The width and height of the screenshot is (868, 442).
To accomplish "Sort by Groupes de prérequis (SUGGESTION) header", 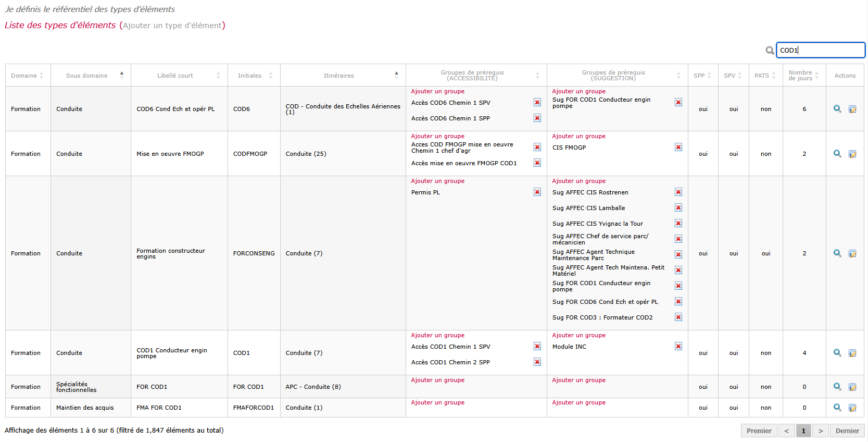I will 618,76.
